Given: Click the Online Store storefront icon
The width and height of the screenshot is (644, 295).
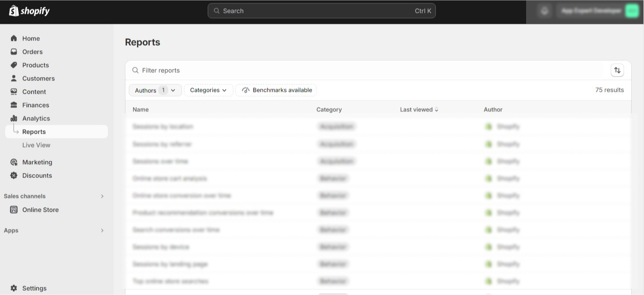Looking at the screenshot, I should [x=14, y=209].
